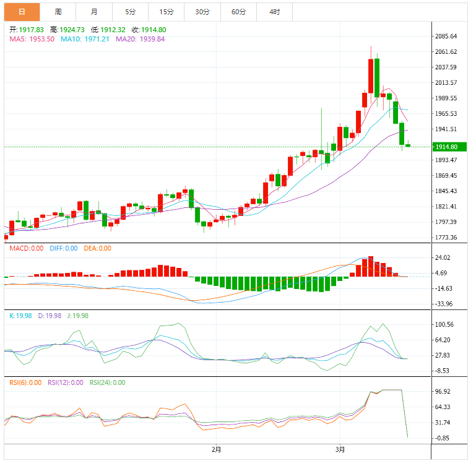Select the 周 (weekly) timeframe tab
The image size is (476, 466).
tap(58, 12)
